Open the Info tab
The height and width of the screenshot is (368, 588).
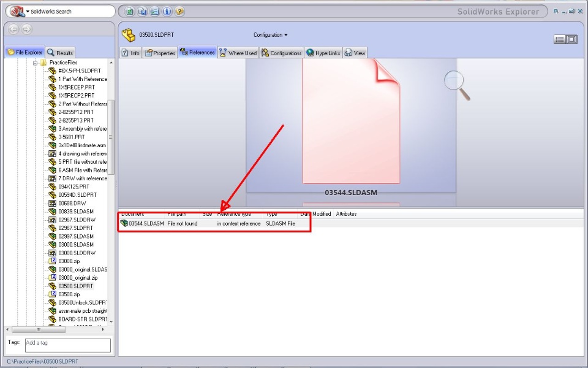point(130,53)
